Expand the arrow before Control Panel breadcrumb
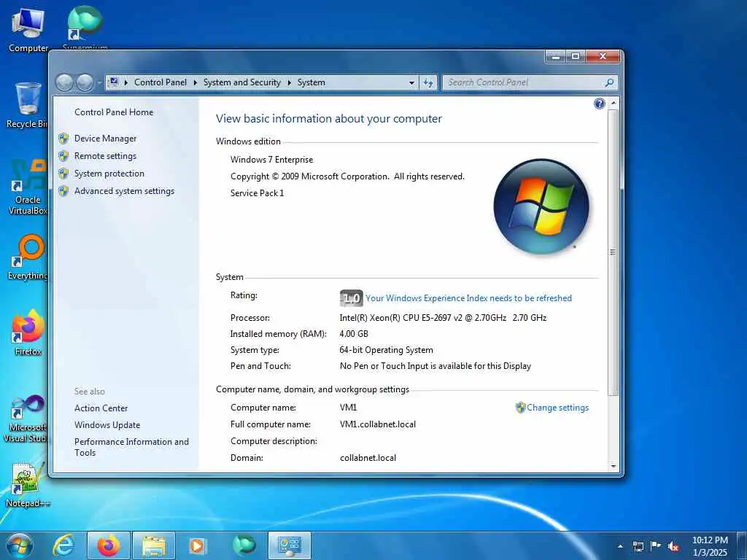The width and height of the screenshot is (747, 560). (x=125, y=82)
